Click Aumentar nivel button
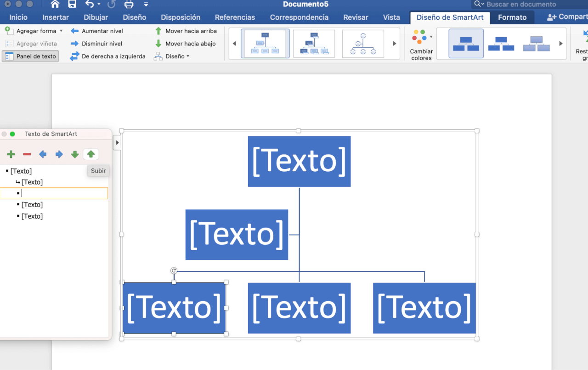This screenshot has height=370, width=588. coord(97,31)
